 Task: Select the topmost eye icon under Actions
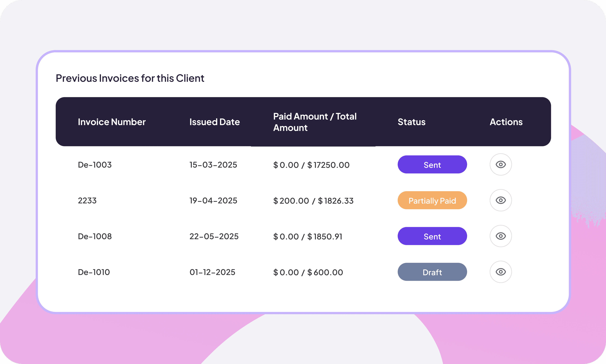coord(500,165)
